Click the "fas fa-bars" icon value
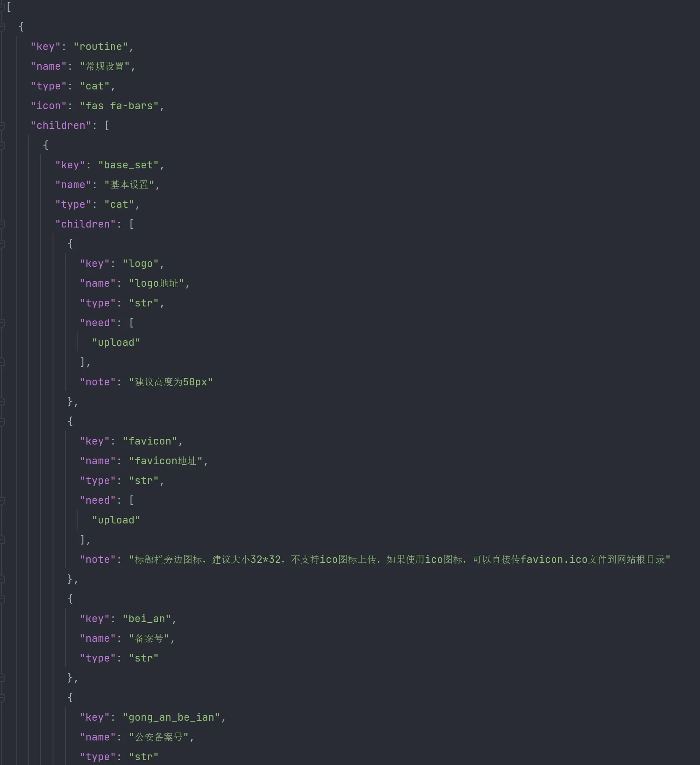The image size is (700, 765). (119, 106)
